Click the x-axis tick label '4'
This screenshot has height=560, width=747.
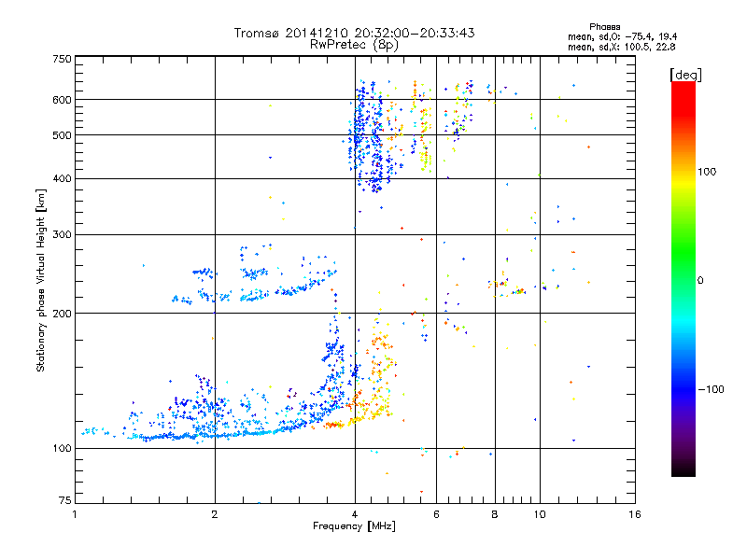click(x=355, y=514)
